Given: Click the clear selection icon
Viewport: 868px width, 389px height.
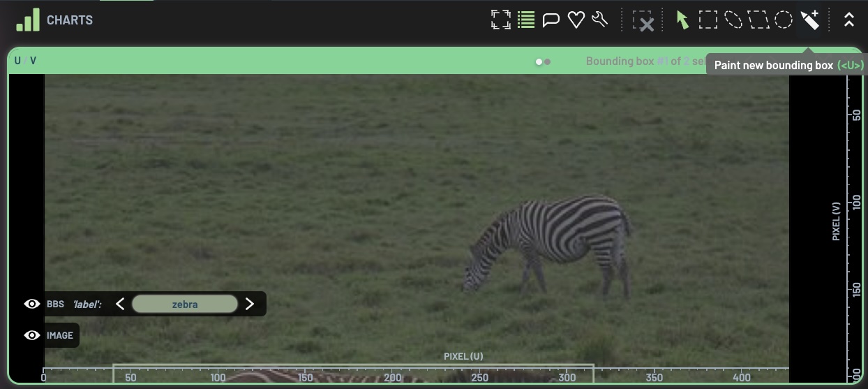Looking at the screenshot, I should pyautogui.click(x=643, y=21).
